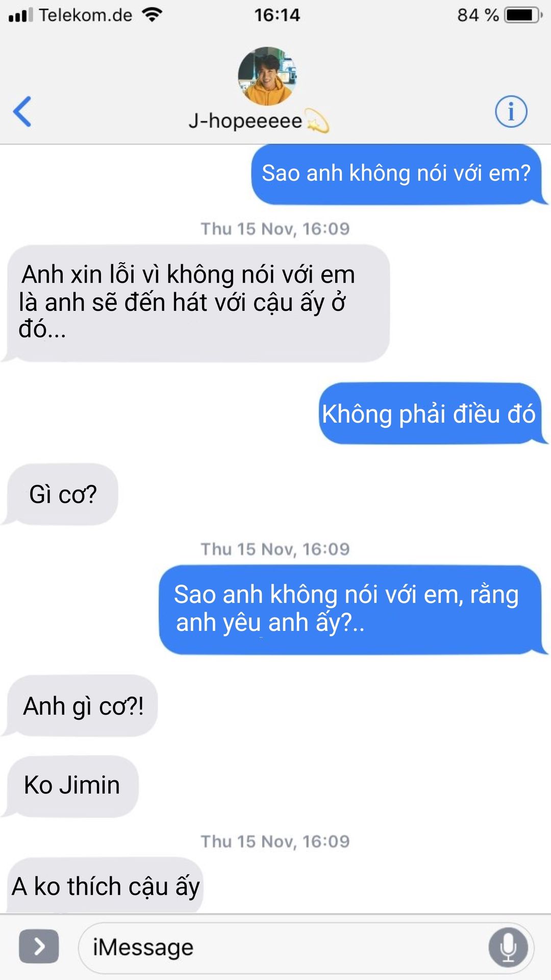Focus the iMessage text field
Viewport: 551px width, 980px height.
[306, 948]
